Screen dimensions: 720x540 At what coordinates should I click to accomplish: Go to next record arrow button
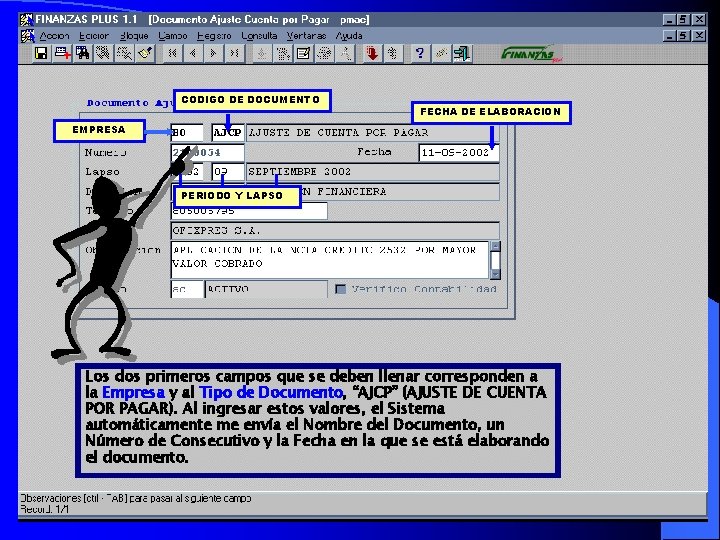coord(213,54)
